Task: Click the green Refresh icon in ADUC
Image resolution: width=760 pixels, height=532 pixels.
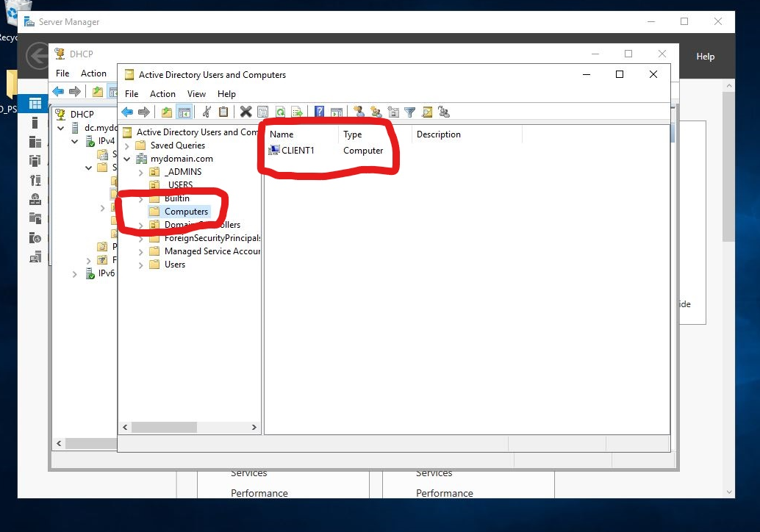Action: [279, 112]
